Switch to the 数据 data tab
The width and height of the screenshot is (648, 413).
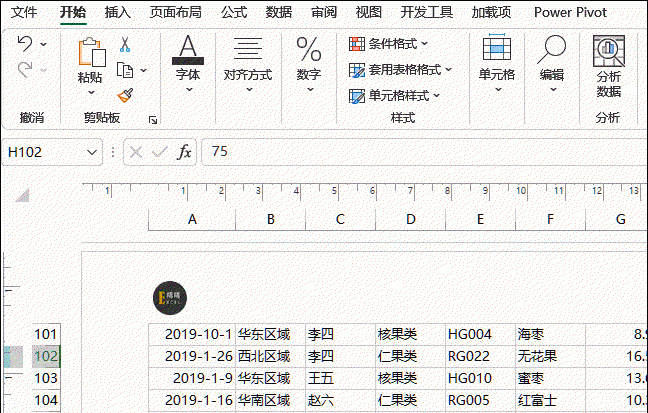(279, 12)
